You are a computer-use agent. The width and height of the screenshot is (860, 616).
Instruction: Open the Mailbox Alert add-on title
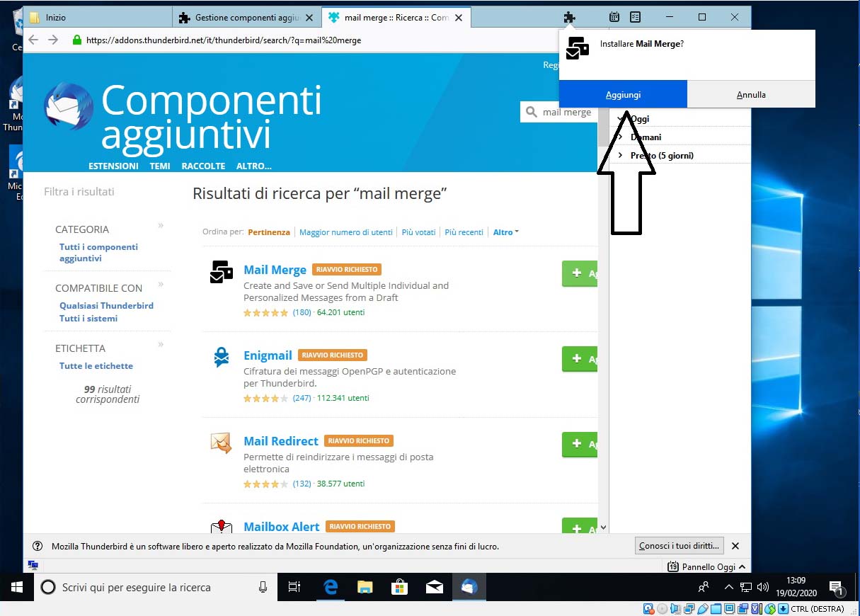click(282, 527)
